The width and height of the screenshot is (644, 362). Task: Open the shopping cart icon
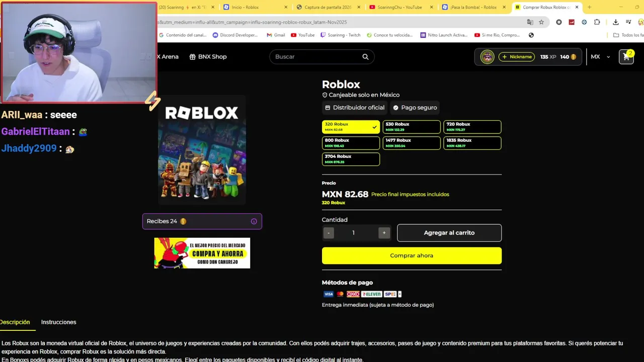pos(626,57)
